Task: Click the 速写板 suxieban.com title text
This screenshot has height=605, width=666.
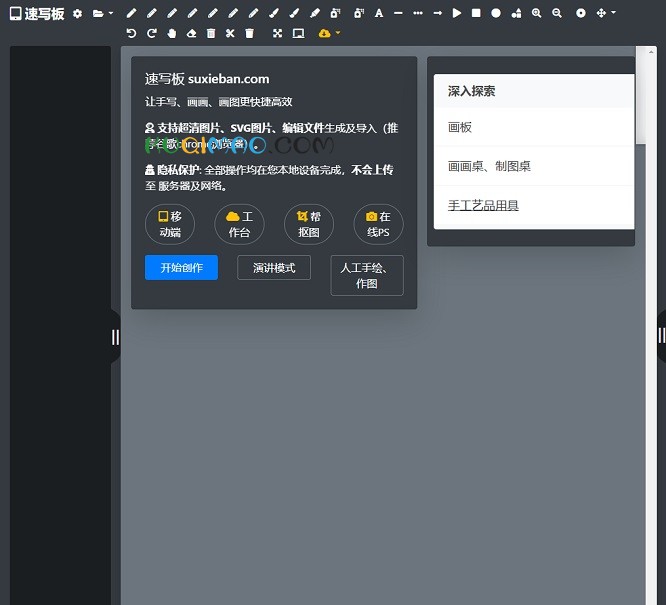Action: [207, 79]
